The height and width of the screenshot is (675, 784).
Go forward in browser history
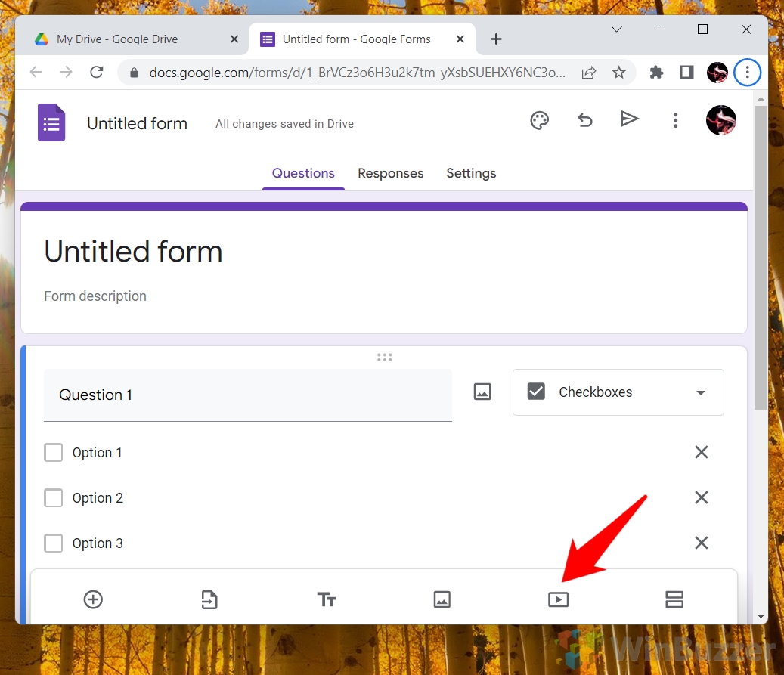(x=66, y=73)
